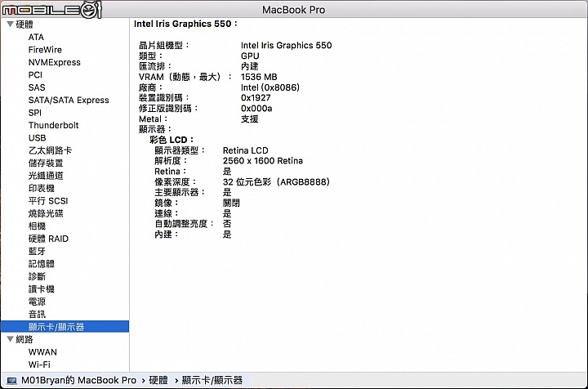Click revision ID value 0x000a
Screen dimensions: 588x389
point(256,109)
